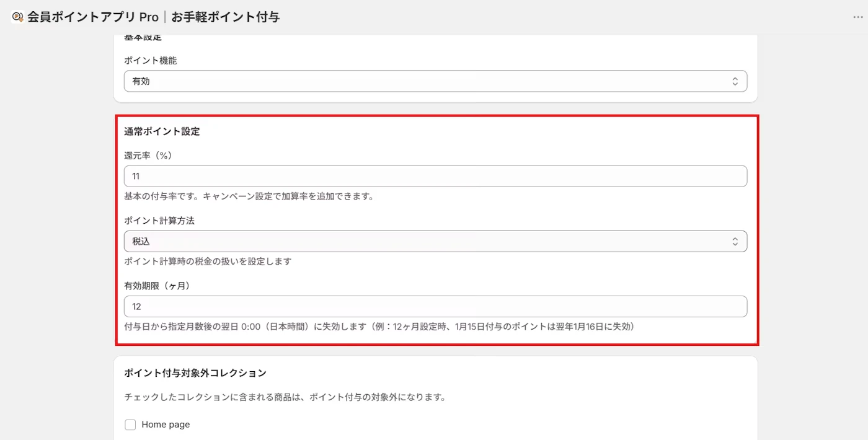This screenshot has width=868, height=440.
Task: Open the three-dot more options menu
Action: pos(858,17)
